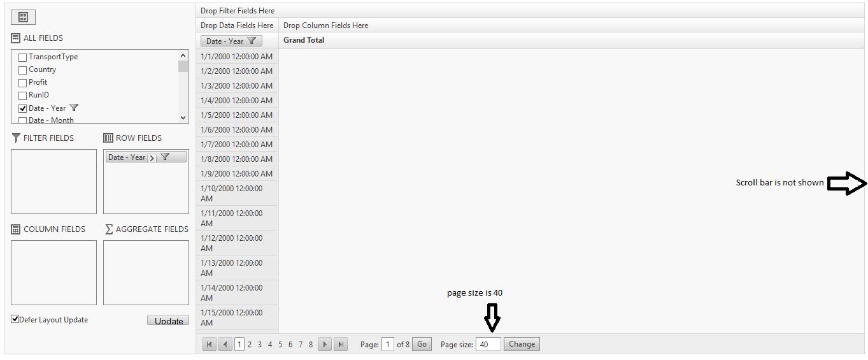Select row 1/5/2000 12:00:00 AM
Viewport: 868px width, 360px height.
pyautogui.click(x=237, y=115)
